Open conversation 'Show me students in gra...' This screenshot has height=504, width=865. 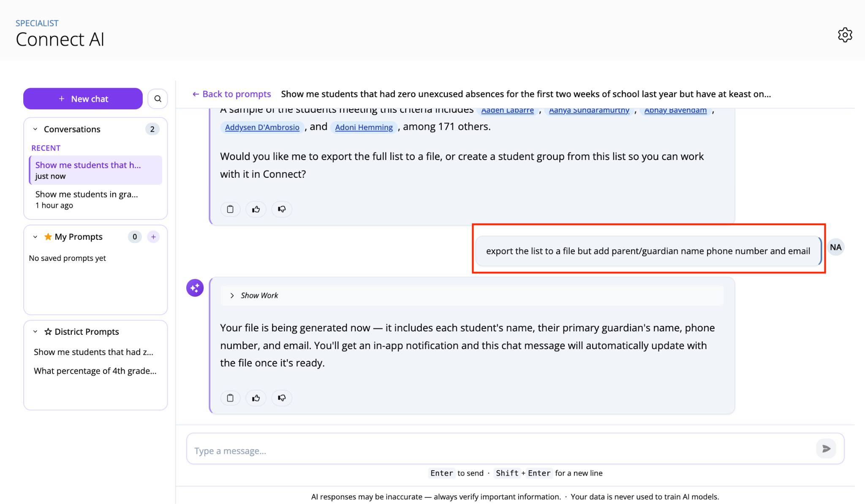[x=95, y=200]
